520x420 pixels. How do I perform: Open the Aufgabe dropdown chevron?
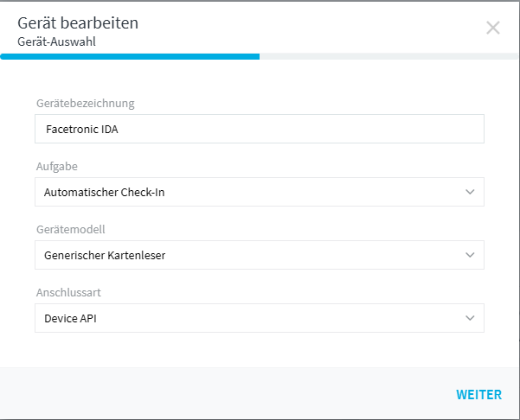470,192
